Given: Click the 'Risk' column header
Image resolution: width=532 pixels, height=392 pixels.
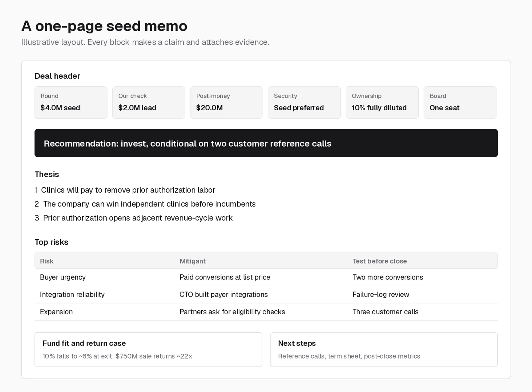Looking at the screenshot, I should (x=47, y=261).
